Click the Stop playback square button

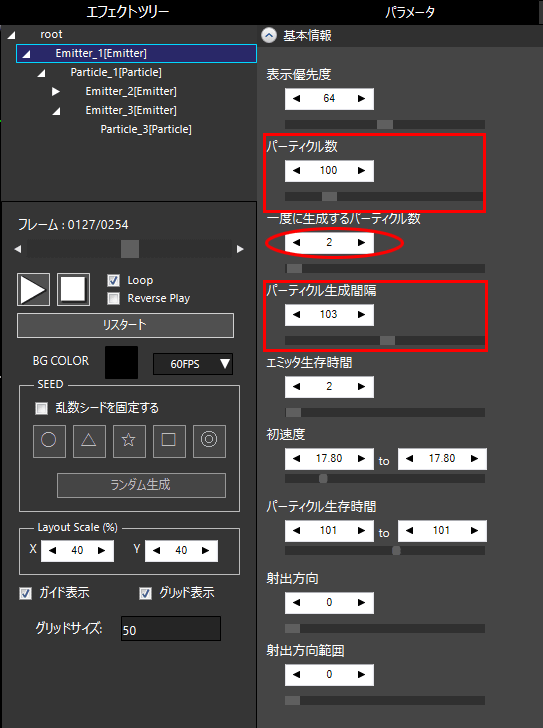click(73, 290)
